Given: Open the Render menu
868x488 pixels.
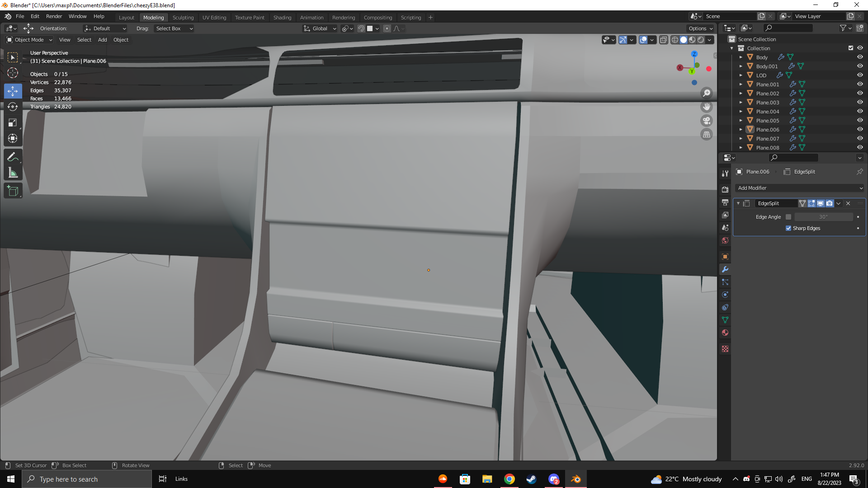Looking at the screenshot, I should [54, 16].
